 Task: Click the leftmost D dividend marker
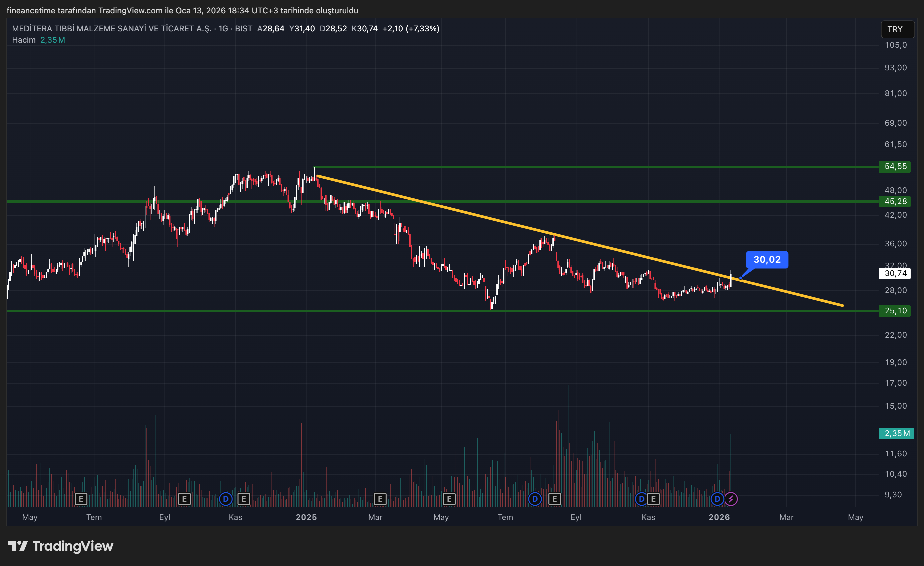(x=225, y=499)
